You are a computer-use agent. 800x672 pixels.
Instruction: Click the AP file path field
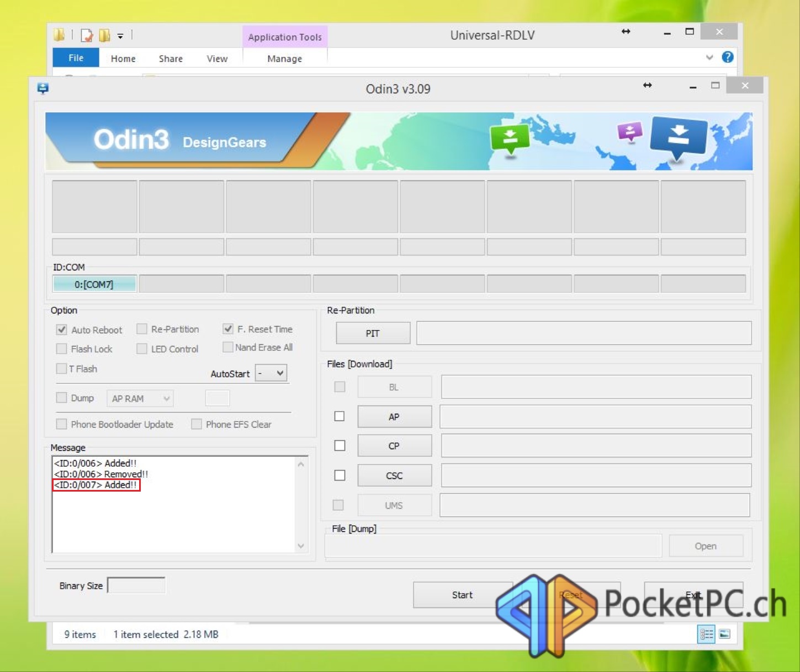pos(595,417)
